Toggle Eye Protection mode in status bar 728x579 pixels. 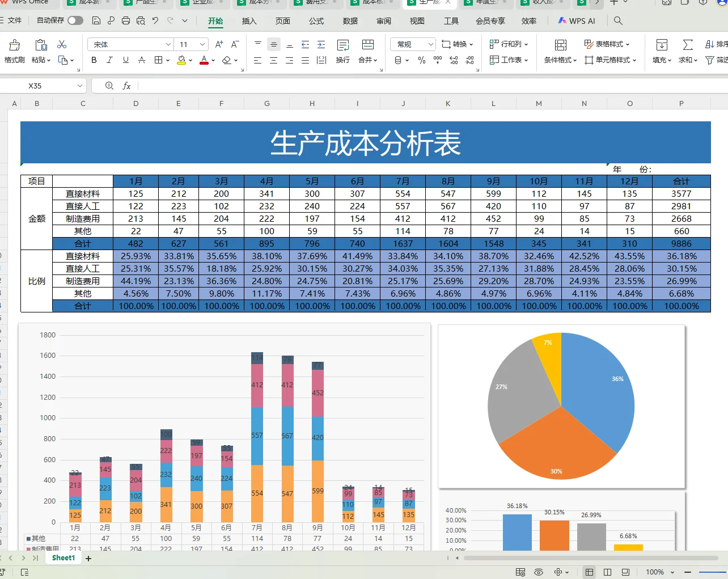(537, 572)
